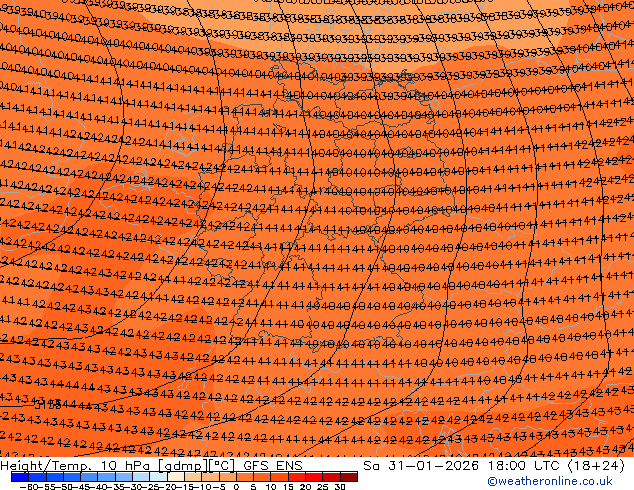Screen dimensions: 634x490
Task: Pick the legend swatch between -55 and -50
Action: pos(55,477)
